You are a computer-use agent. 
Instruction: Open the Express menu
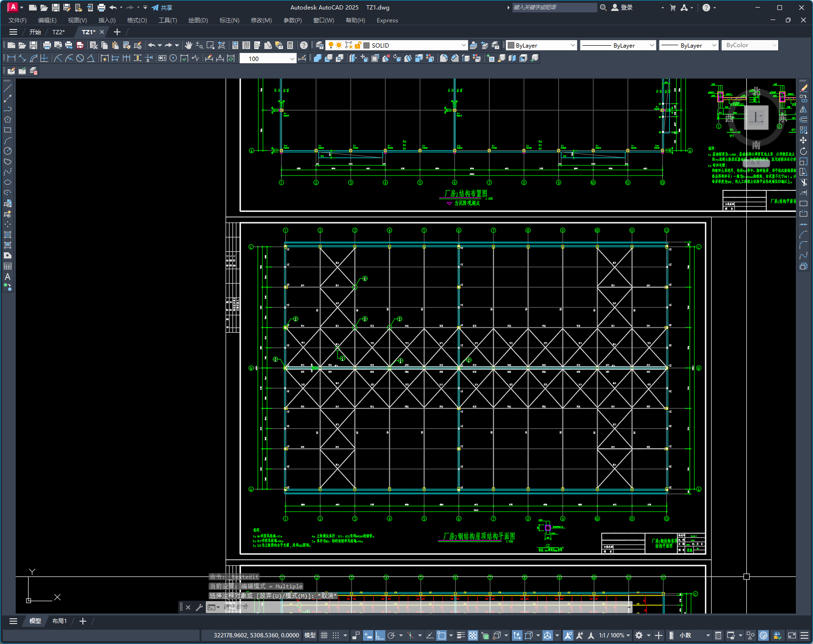[x=387, y=20]
